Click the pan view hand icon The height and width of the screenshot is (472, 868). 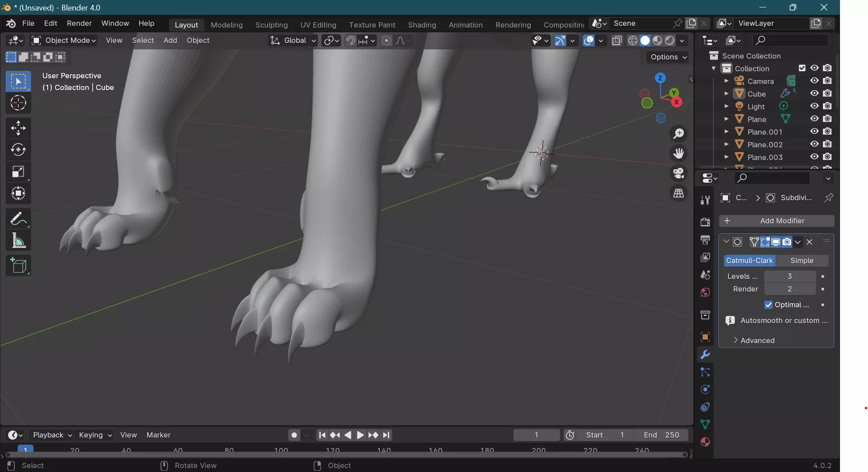[679, 153]
